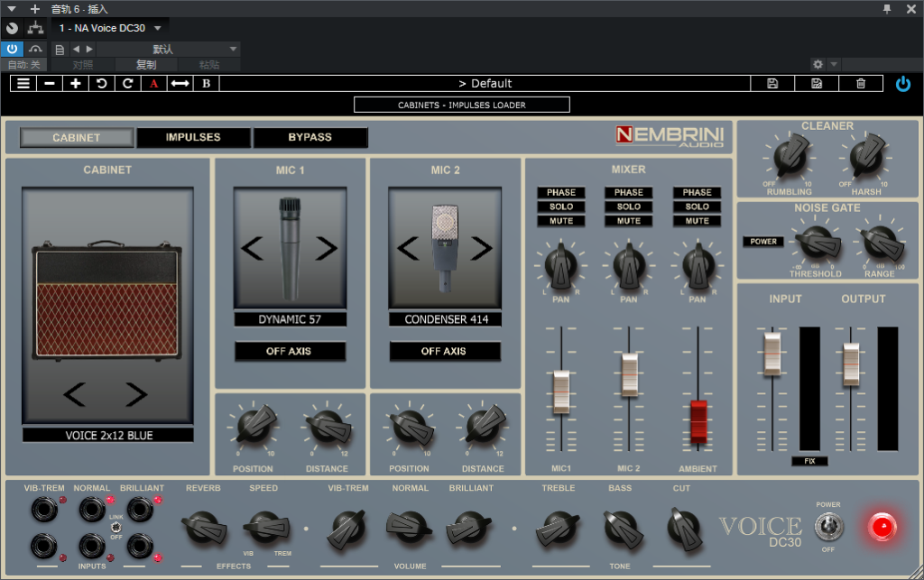
Task: Switch MIC 2 to previous microphone
Action: [x=408, y=248]
